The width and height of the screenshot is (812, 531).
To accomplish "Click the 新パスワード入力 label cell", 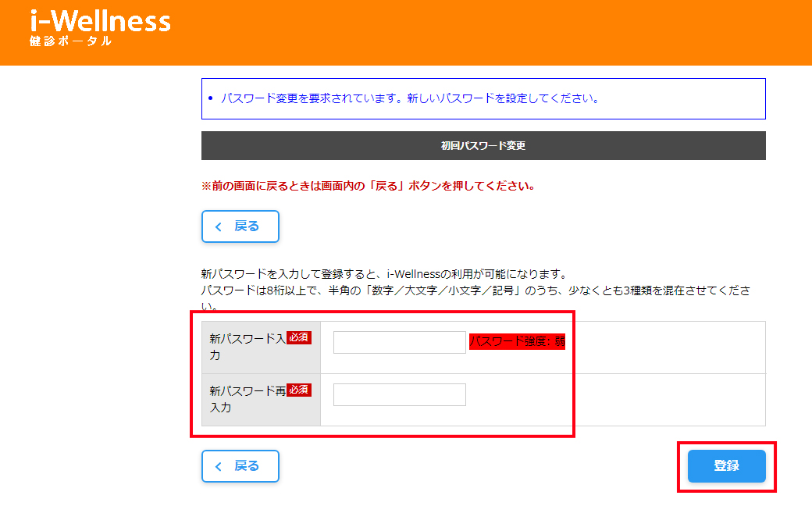I will pos(261,347).
